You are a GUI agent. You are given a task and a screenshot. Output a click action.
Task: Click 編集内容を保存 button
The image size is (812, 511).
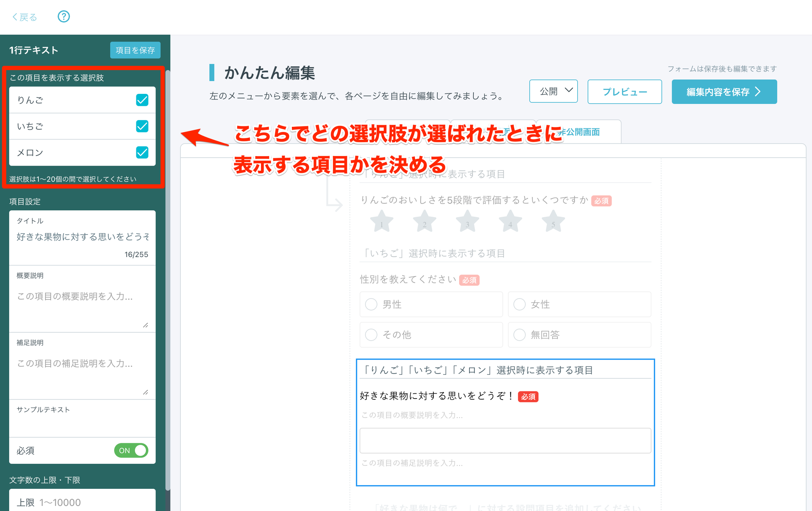(724, 92)
